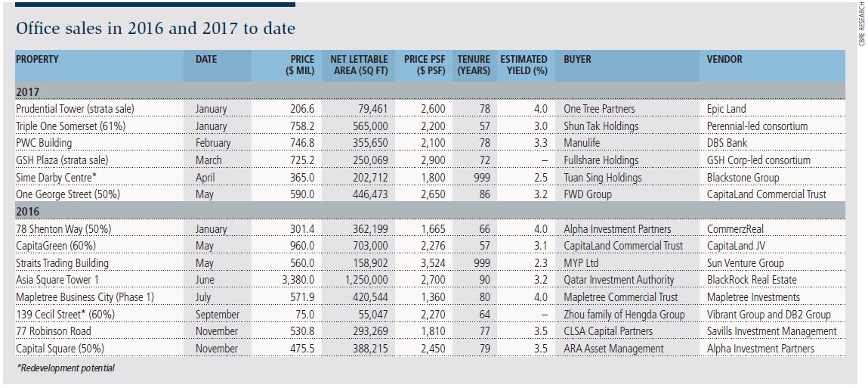
Task: Click price PSF value 1,360
Action: [434, 297]
